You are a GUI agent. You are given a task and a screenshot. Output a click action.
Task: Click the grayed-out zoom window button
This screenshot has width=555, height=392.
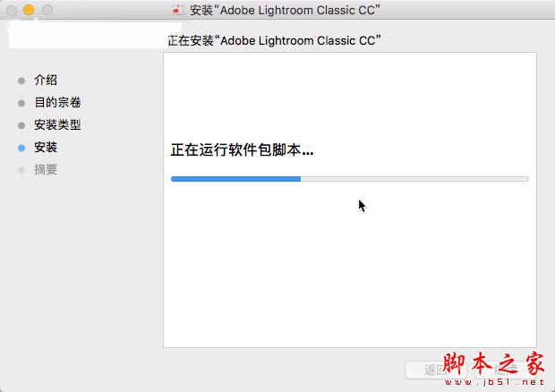(x=47, y=10)
